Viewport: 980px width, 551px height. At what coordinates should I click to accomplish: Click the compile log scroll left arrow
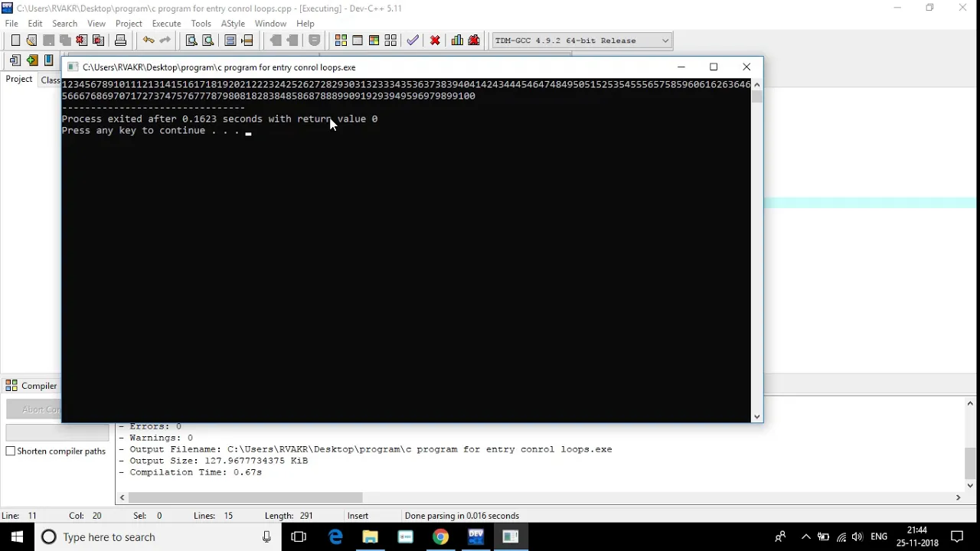click(122, 497)
